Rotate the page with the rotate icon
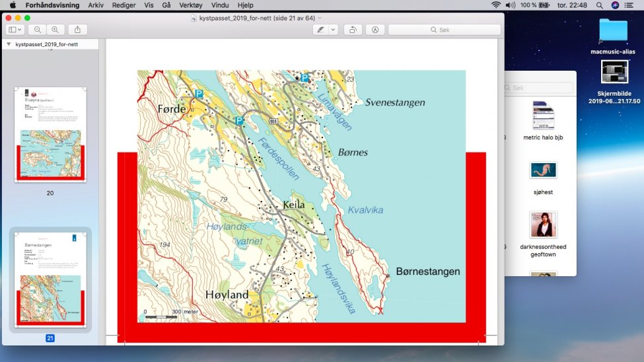Screen dimensions: 644x362 click(x=353, y=30)
